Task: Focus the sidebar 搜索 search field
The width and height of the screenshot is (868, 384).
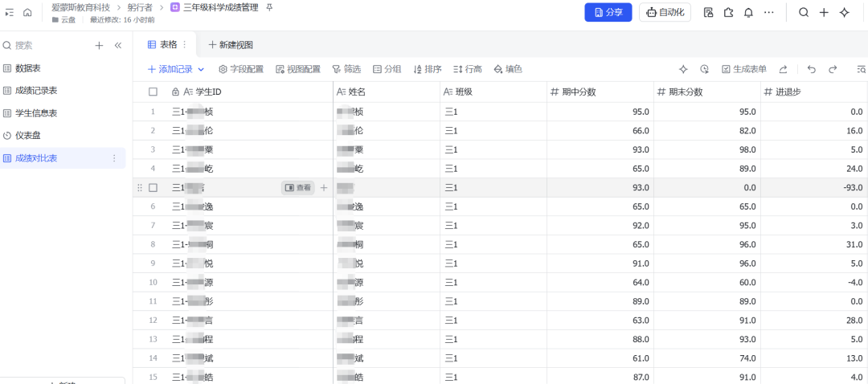Action: click(47, 45)
